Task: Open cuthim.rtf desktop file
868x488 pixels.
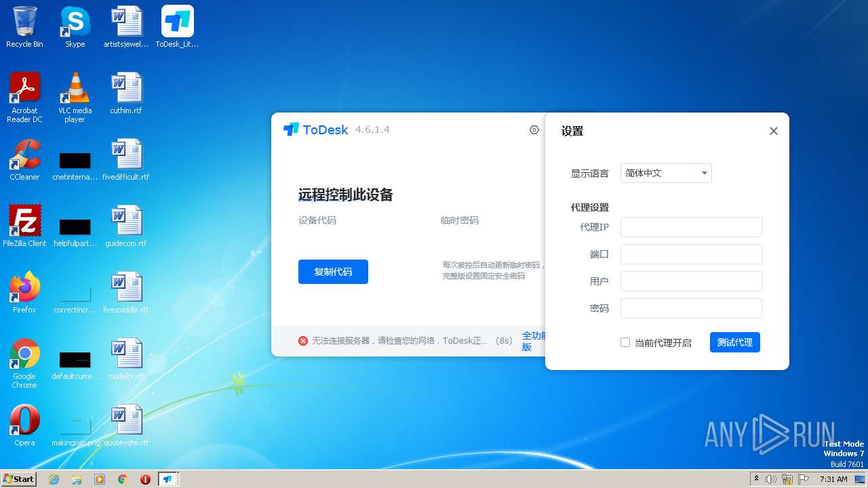Action: coord(126,94)
